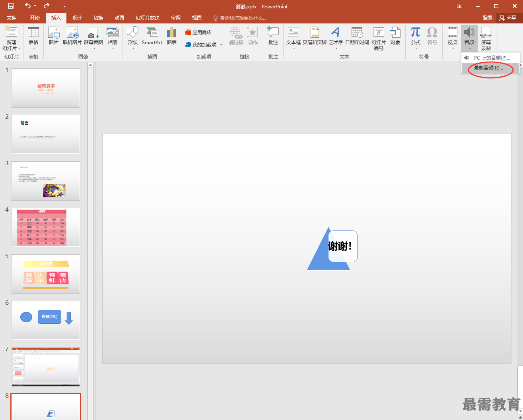Open Header and Footer settings
Image resolution: width=523 pixels, height=420 pixels.
point(314,36)
